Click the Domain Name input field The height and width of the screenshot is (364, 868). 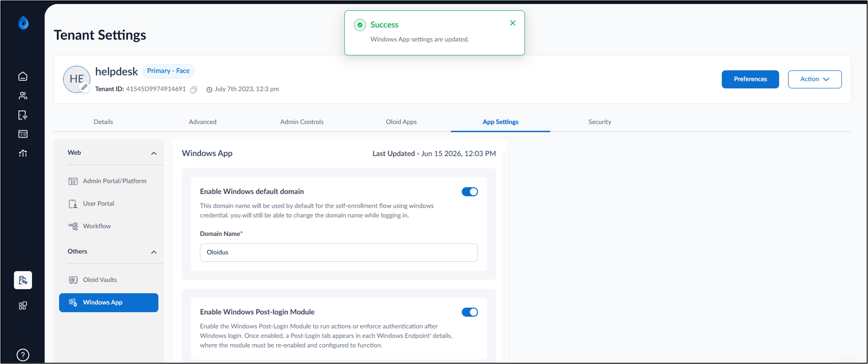click(339, 252)
